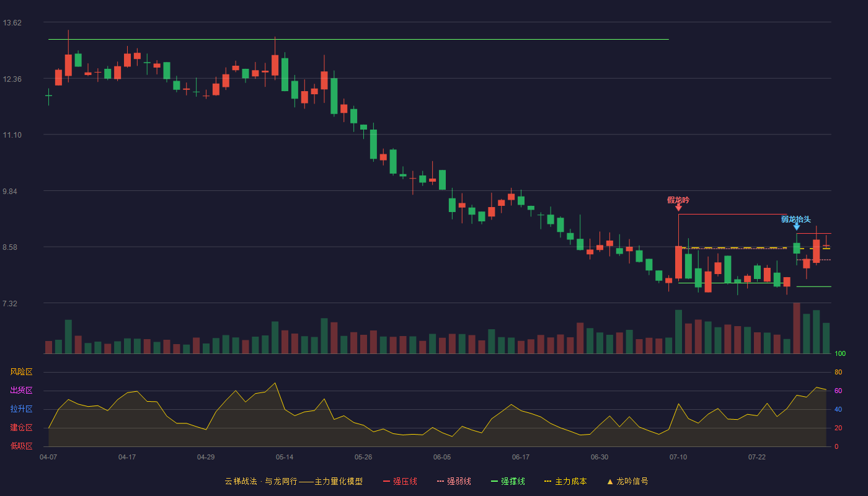868x496 pixels.
Task: Click the 13.62 price axis label
Action: click(x=12, y=23)
